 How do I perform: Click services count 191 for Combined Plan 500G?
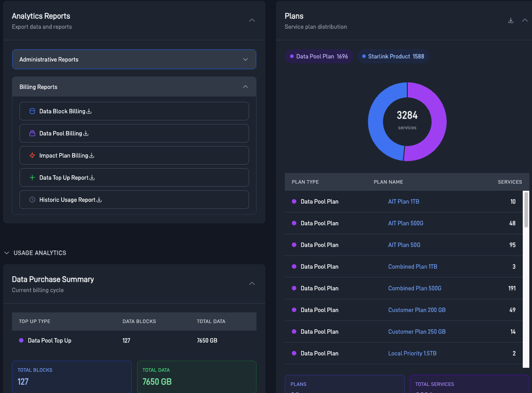[512, 288]
